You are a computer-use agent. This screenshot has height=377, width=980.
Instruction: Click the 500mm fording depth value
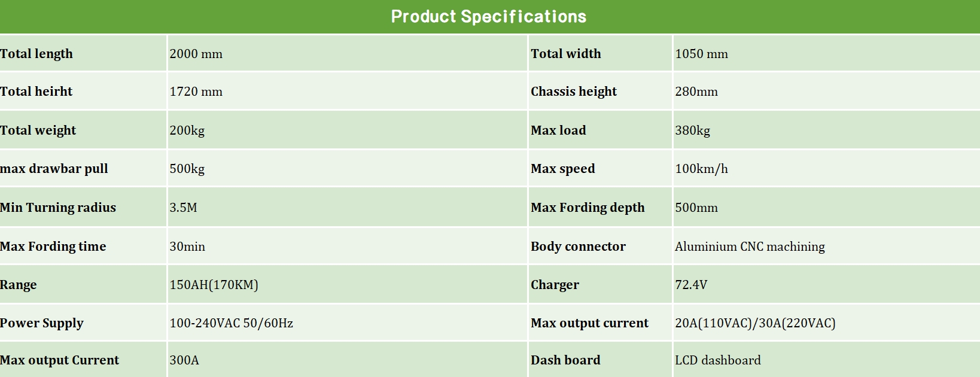tap(696, 208)
